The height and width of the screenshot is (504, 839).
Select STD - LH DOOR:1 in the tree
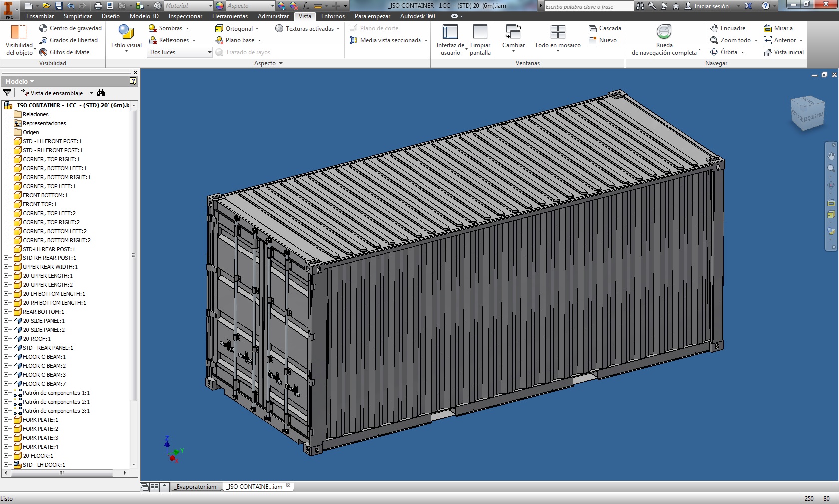(44, 465)
